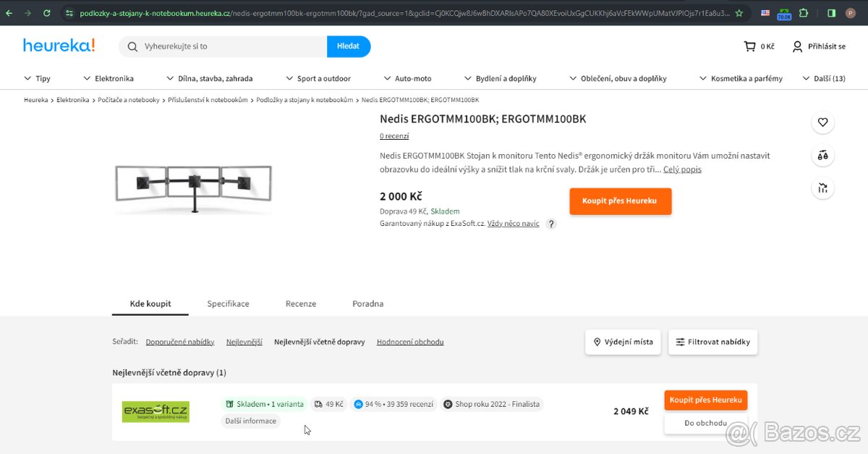The width and height of the screenshot is (868, 454).
Task: Open exasoft.cz shop via its logo
Action: [x=155, y=411]
